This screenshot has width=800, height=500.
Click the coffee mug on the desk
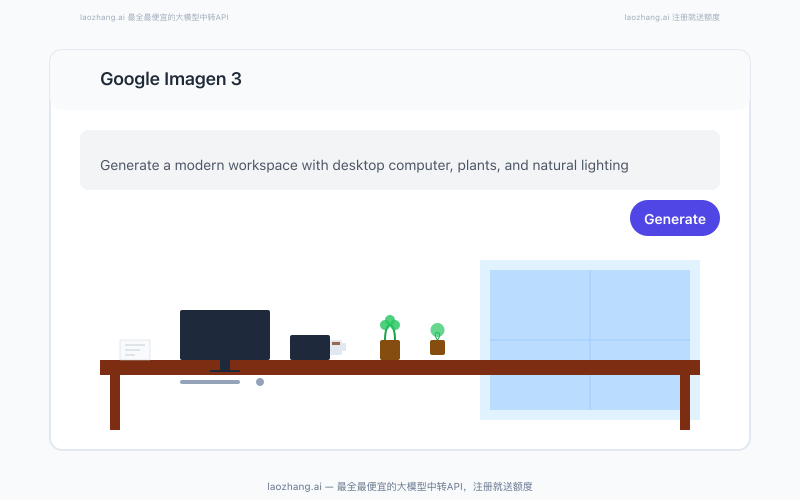click(338, 347)
